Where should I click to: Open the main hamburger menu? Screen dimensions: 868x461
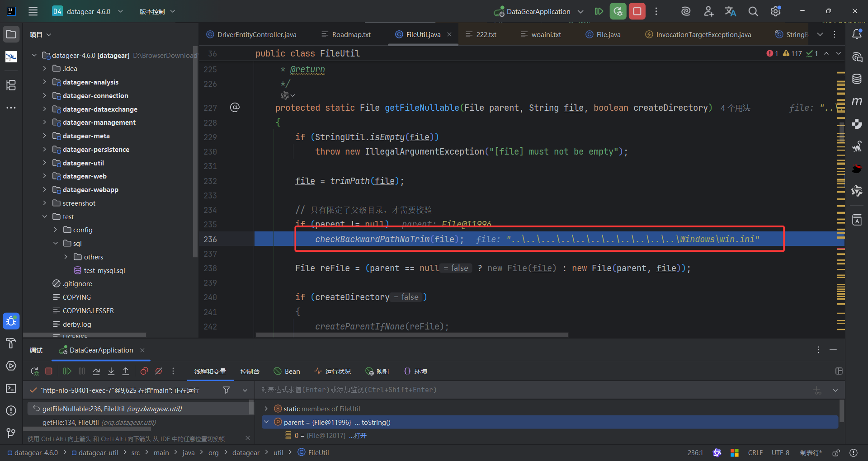[x=33, y=11]
